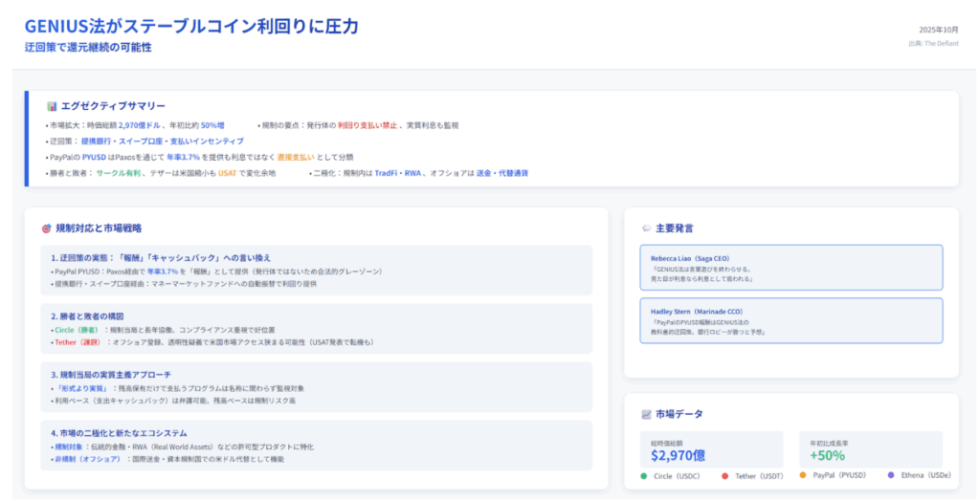The width and height of the screenshot is (980, 501).
Task: Click the green Circle (USDC) legend dot
Action: click(644, 475)
